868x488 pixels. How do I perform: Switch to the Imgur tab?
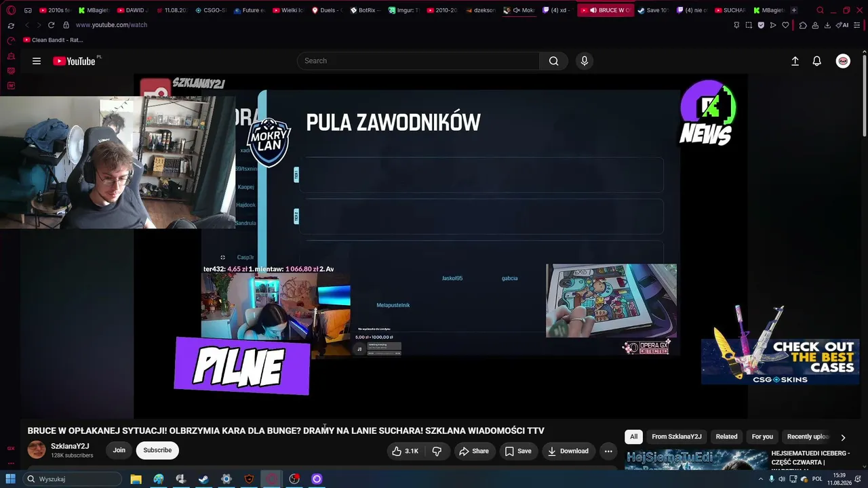(x=404, y=10)
